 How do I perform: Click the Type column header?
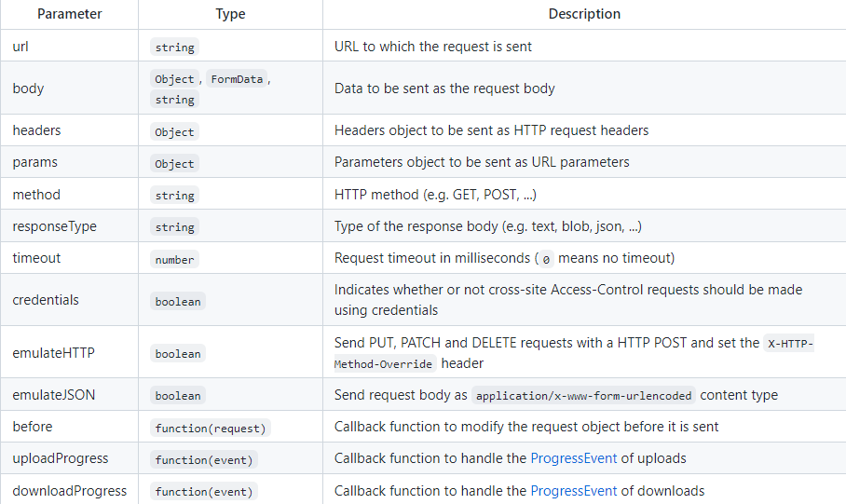[230, 14]
